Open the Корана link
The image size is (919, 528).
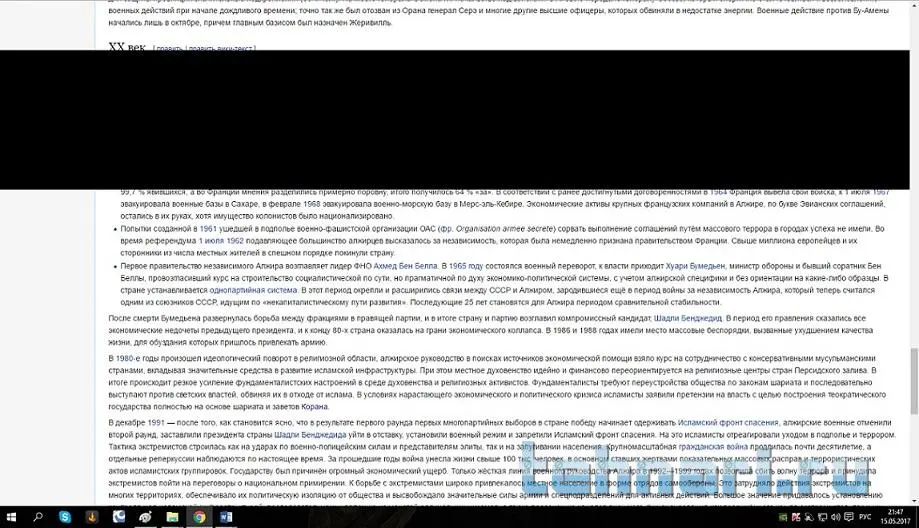click(x=315, y=406)
